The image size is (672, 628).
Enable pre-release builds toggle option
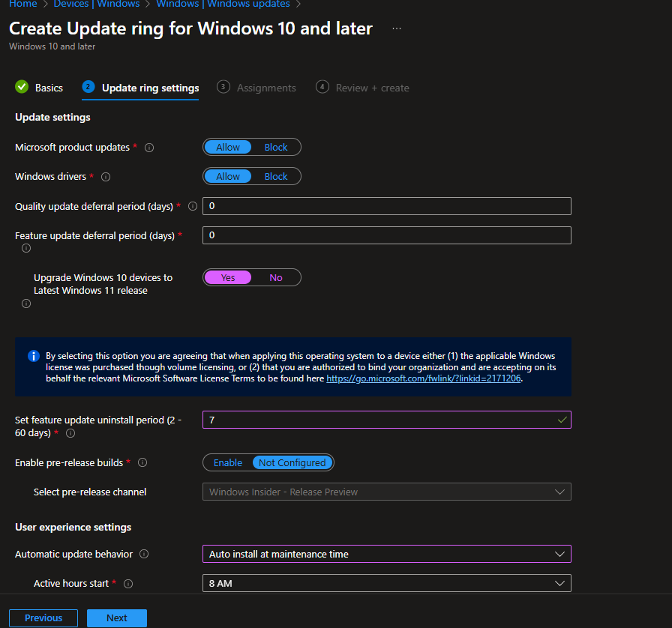point(228,463)
